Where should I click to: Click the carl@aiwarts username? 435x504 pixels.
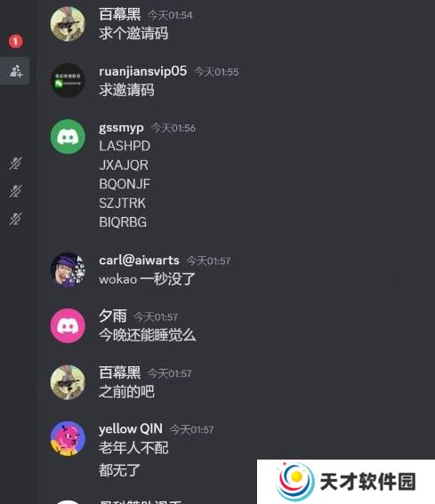pyautogui.click(x=139, y=260)
